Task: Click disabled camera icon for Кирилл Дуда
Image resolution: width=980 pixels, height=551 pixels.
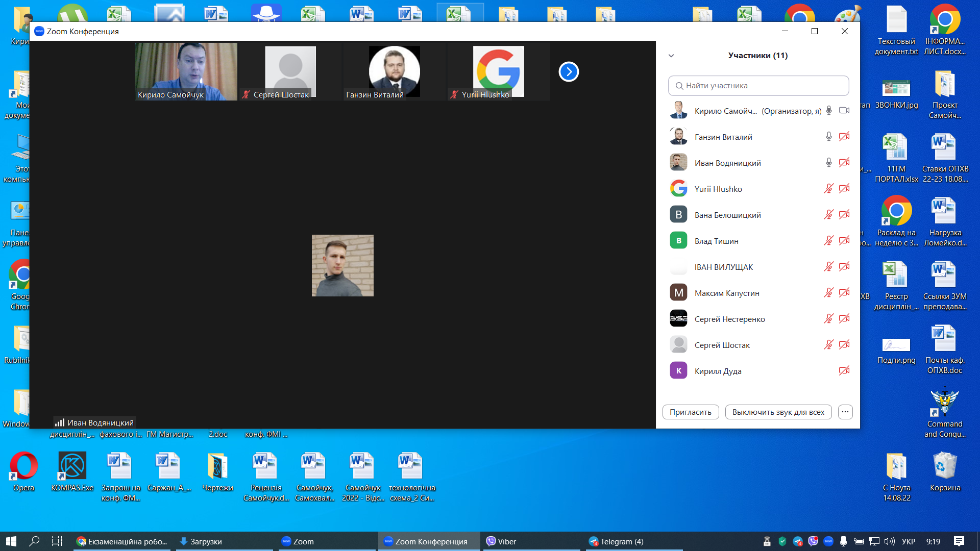Action: pos(844,371)
